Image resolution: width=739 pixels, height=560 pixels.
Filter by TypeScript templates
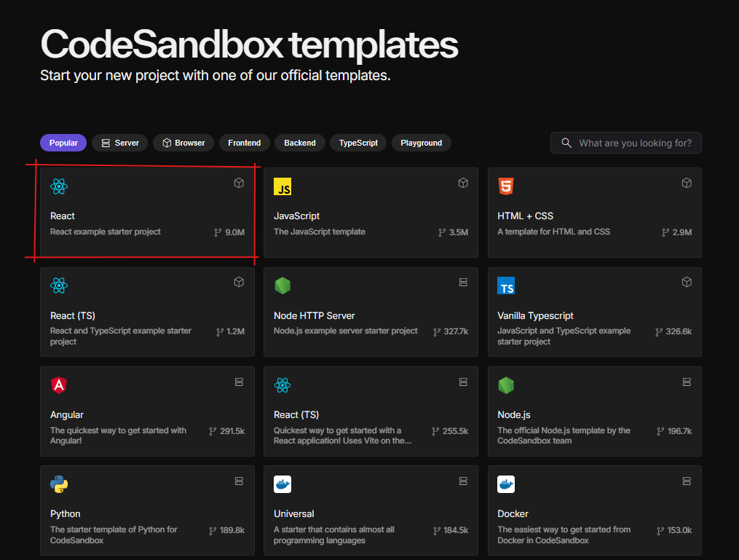coord(358,143)
